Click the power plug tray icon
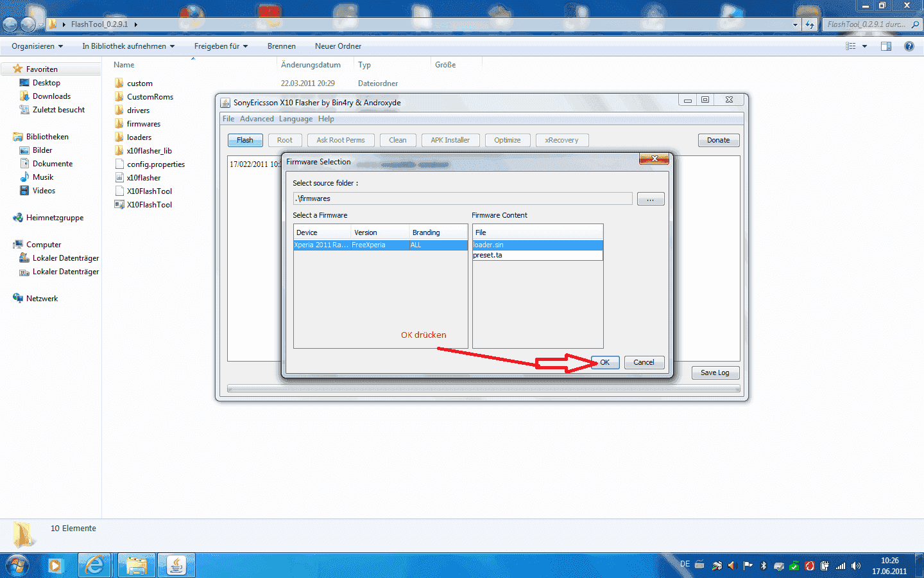The height and width of the screenshot is (578, 924). (825, 566)
